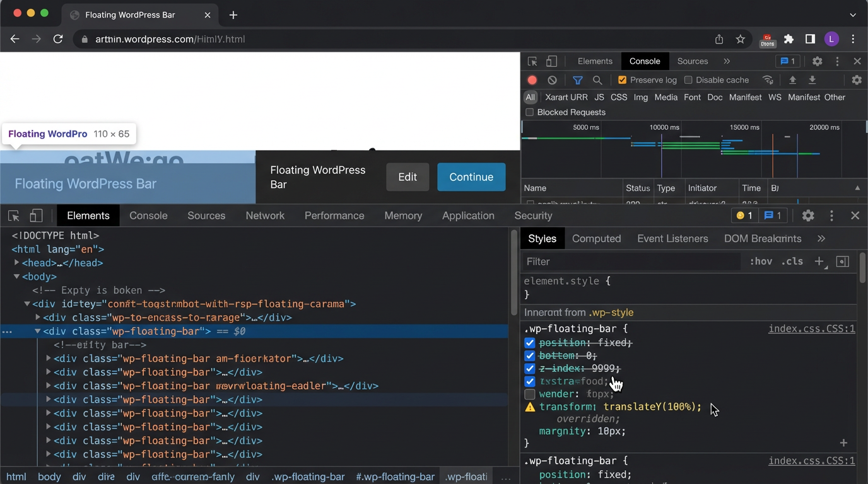The width and height of the screenshot is (868, 484).
Task: Uncheck Preserve log
Action: coord(622,80)
